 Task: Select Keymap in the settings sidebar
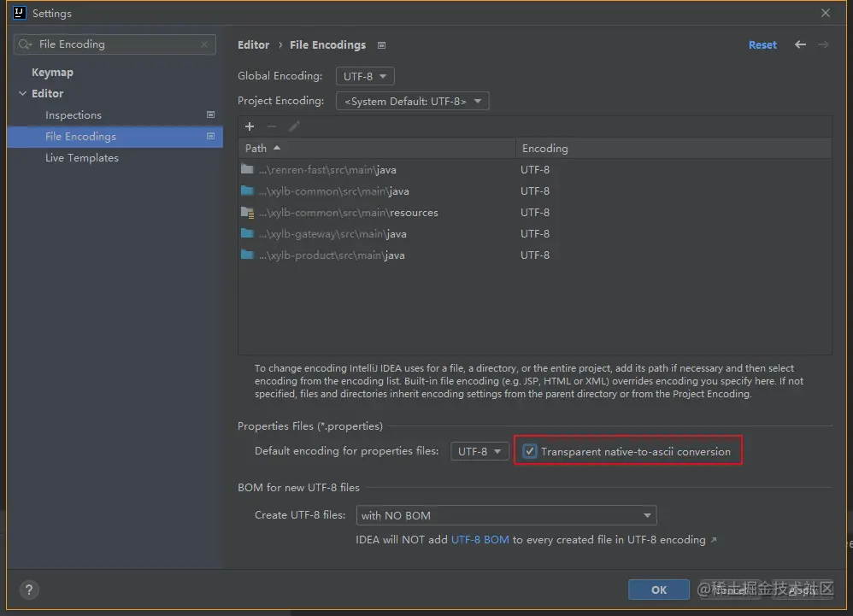pos(52,72)
